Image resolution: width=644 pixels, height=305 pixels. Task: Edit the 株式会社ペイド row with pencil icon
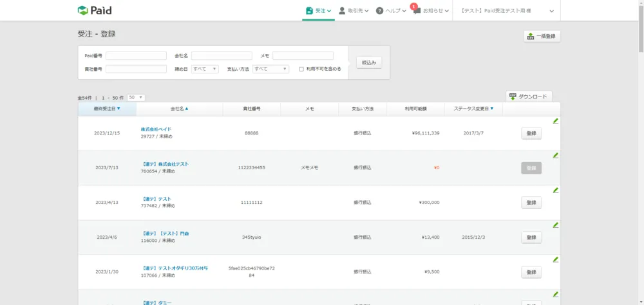pos(556,121)
